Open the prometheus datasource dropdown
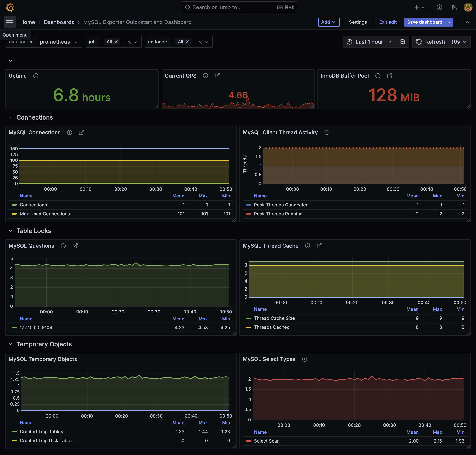476x455 pixels. coord(59,42)
